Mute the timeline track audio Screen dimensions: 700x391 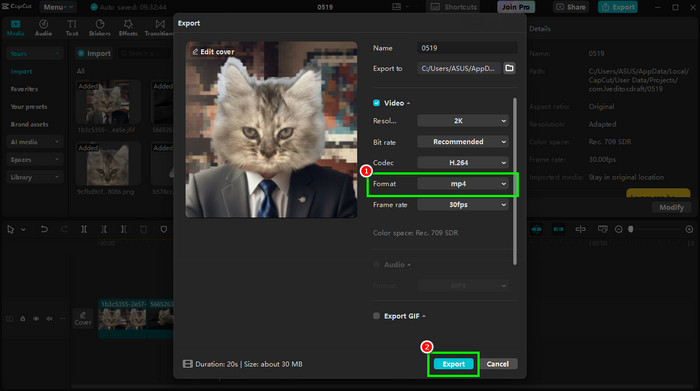(50, 319)
